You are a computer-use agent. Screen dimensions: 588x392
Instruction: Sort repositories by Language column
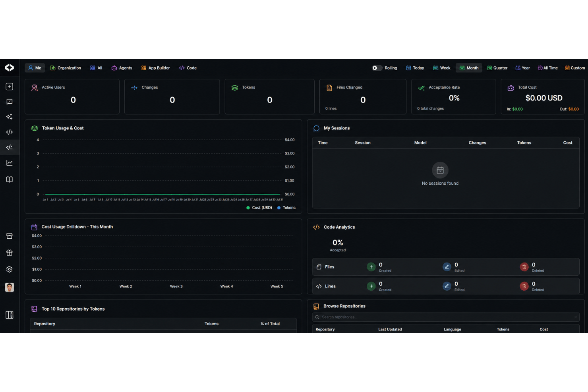[x=452, y=329]
